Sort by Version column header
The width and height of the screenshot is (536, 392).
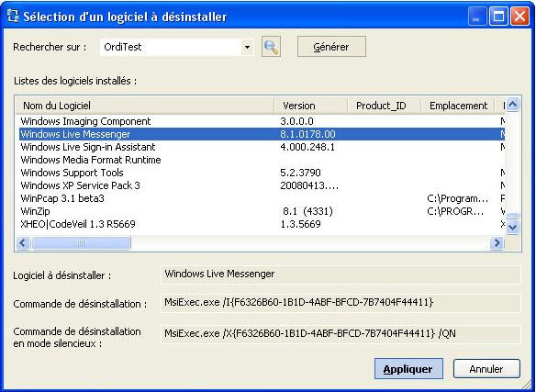(311, 106)
